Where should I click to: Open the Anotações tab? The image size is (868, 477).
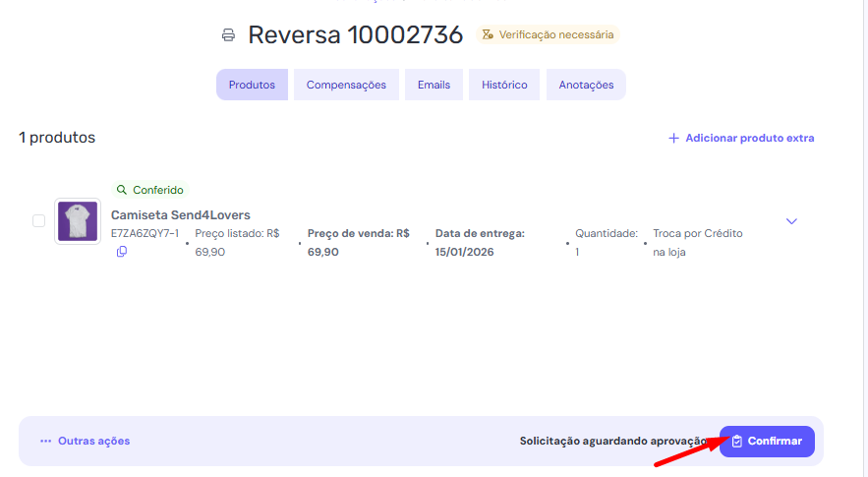(586, 85)
